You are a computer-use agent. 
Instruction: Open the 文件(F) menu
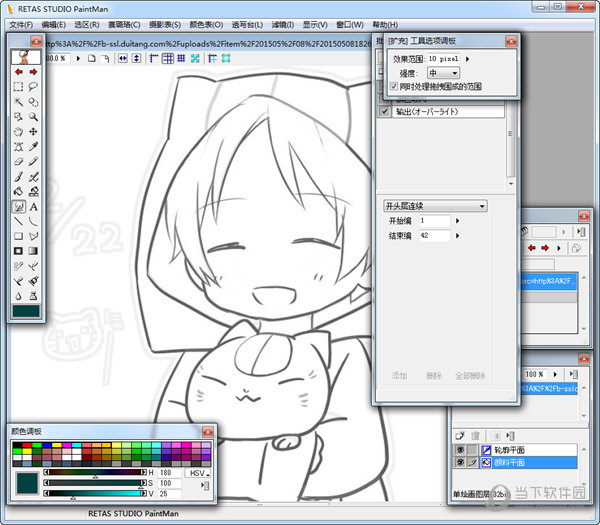(x=21, y=25)
